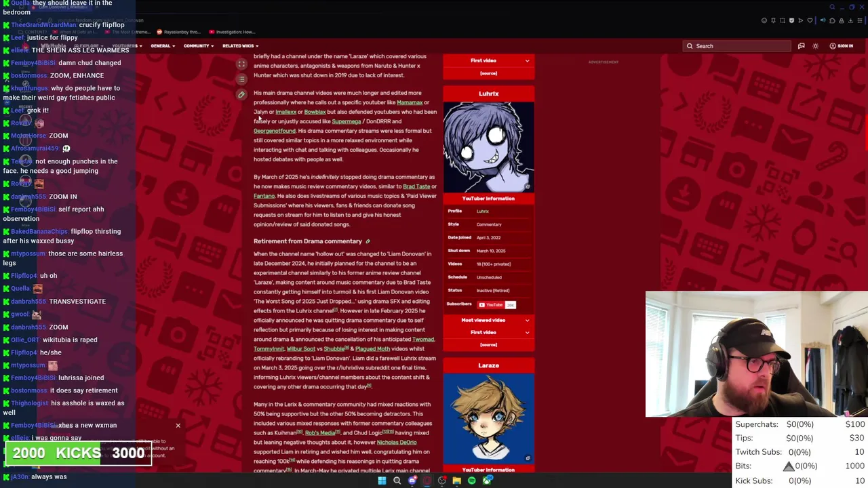Expand First video below Most viewed video

(488, 332)
